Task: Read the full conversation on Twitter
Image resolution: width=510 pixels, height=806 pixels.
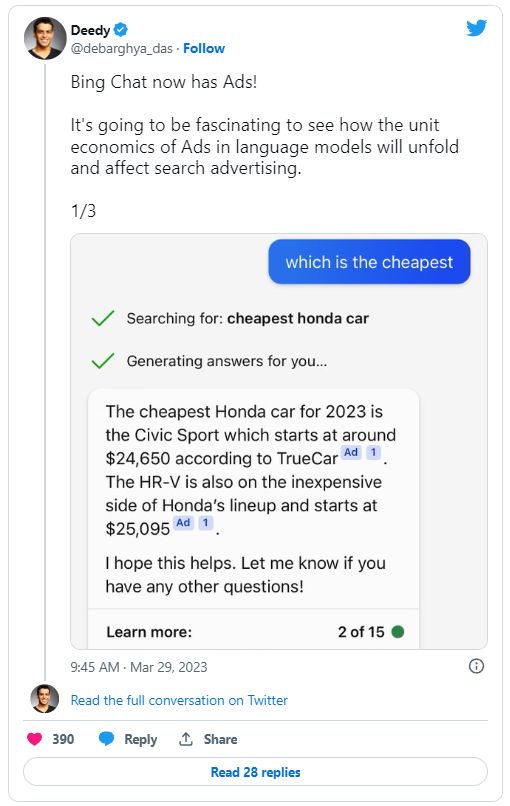Action: 179,700
